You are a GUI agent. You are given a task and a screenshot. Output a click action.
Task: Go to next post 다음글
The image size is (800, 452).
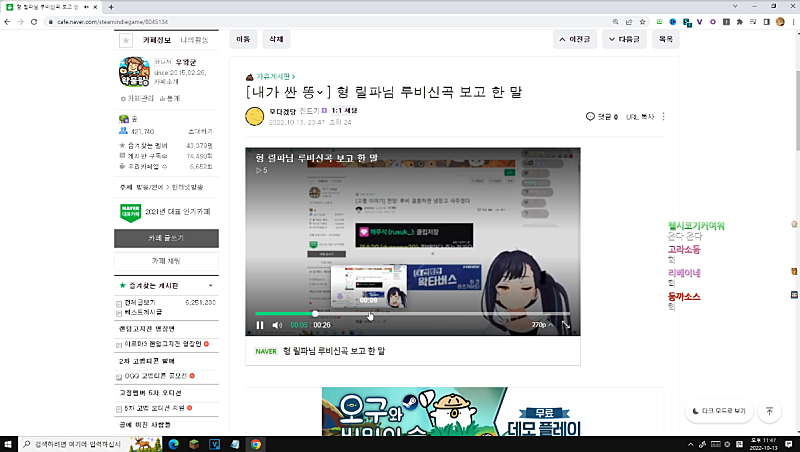(624, 39)
